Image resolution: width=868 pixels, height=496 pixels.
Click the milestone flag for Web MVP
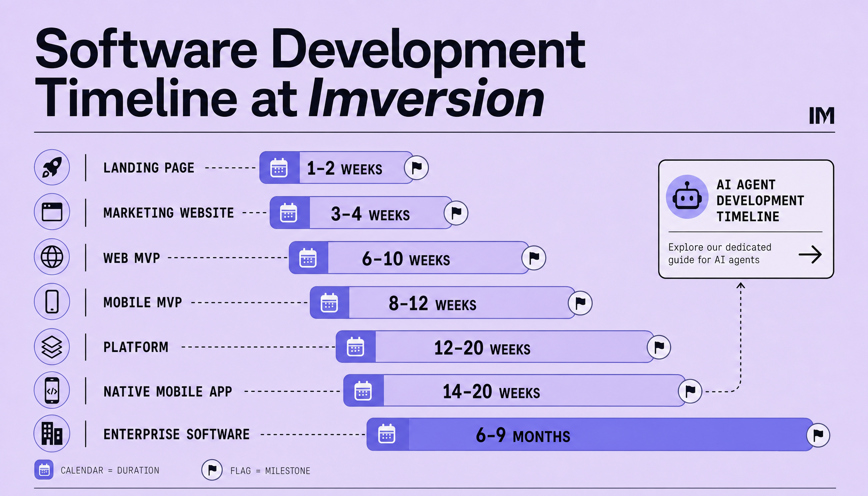tap(534, 258)
